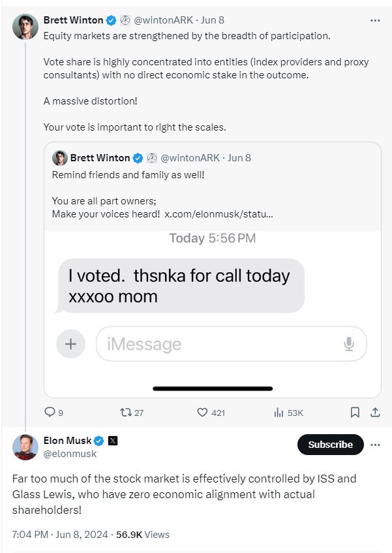This screenshot has width=392, height=553.
Task: Open more options on Brett Winton's post
Action: pos(375,20)
